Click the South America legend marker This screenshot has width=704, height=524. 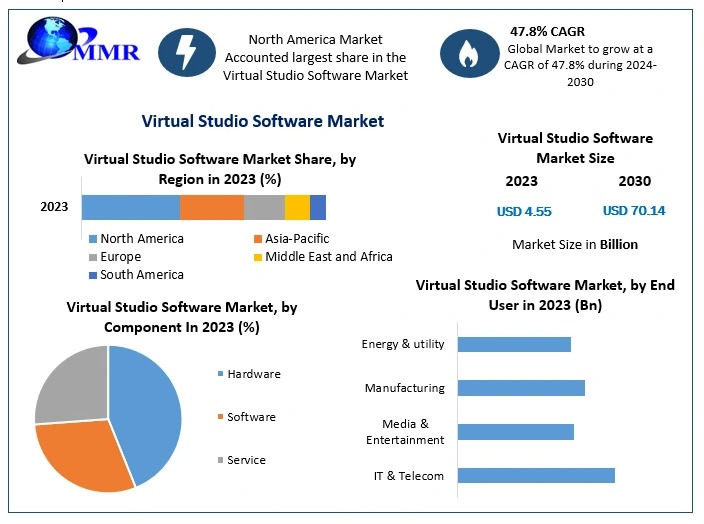pos(93,275)
